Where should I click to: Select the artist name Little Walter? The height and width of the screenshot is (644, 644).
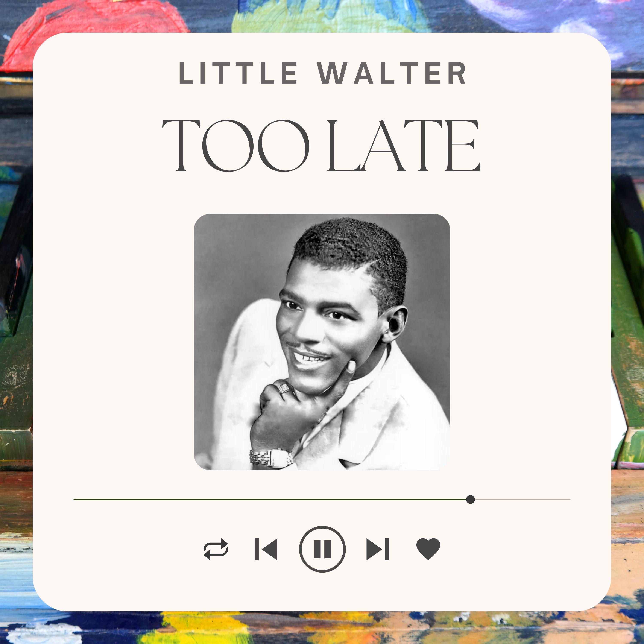pyautogui.click(x=322, y=73)
